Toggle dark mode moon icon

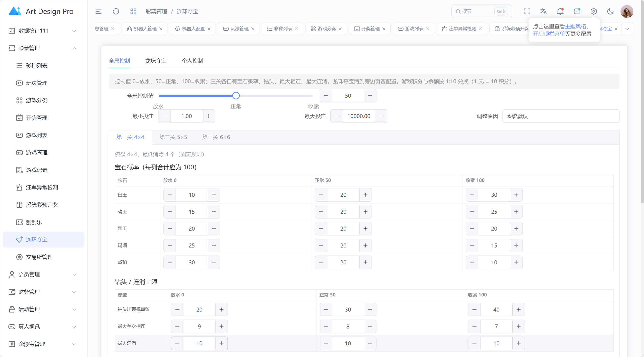click(x=610, y=11)
